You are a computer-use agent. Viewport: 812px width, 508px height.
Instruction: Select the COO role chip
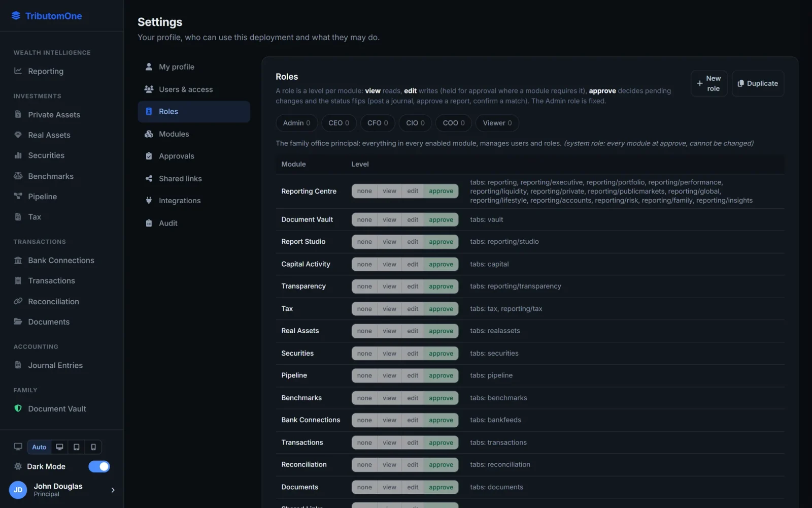454,123
